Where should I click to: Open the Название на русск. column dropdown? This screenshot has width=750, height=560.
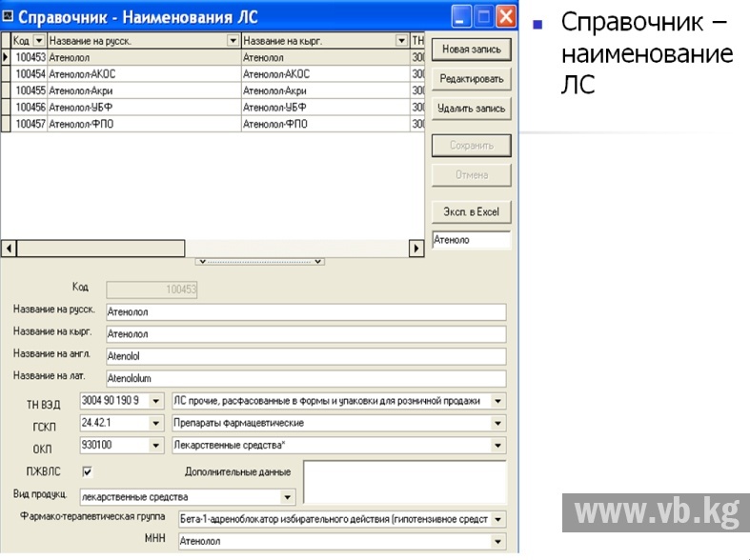(x=233, y=41)
